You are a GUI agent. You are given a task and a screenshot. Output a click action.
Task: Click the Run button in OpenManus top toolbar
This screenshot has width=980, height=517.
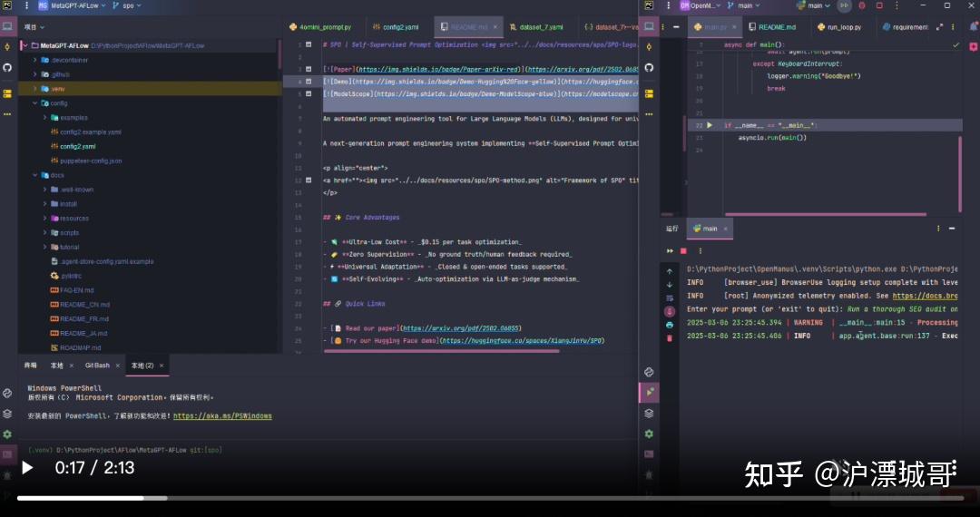pyautogui.click(x=845, y=5)
